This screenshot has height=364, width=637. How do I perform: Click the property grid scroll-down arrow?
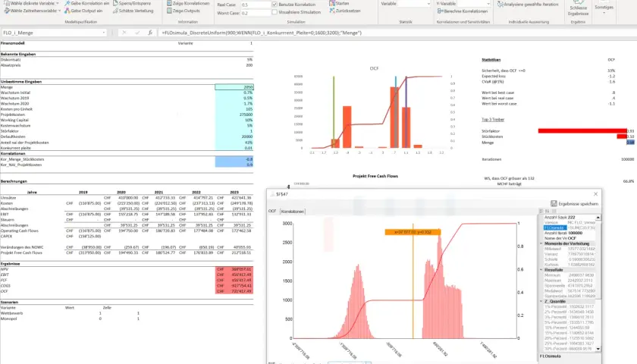tap(598, 349)
